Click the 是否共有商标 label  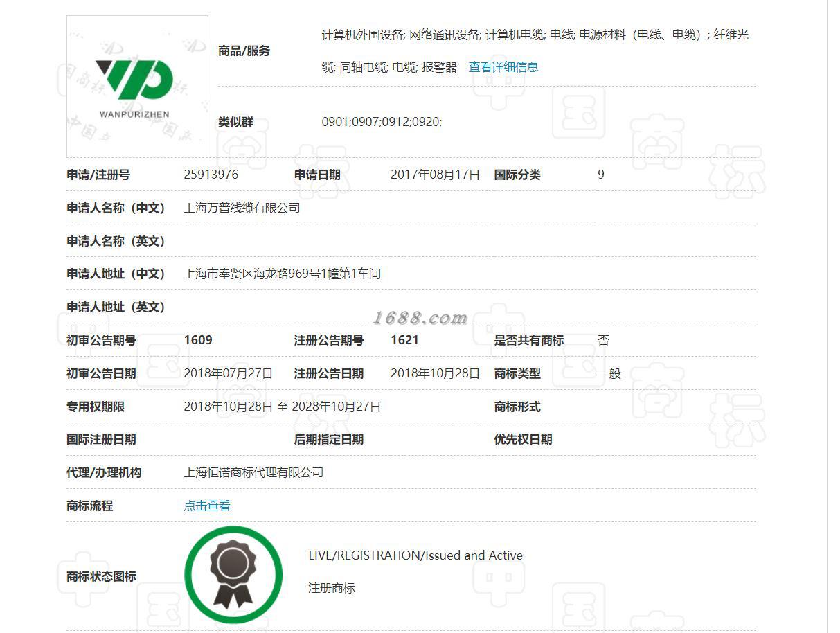pos(529,340)
